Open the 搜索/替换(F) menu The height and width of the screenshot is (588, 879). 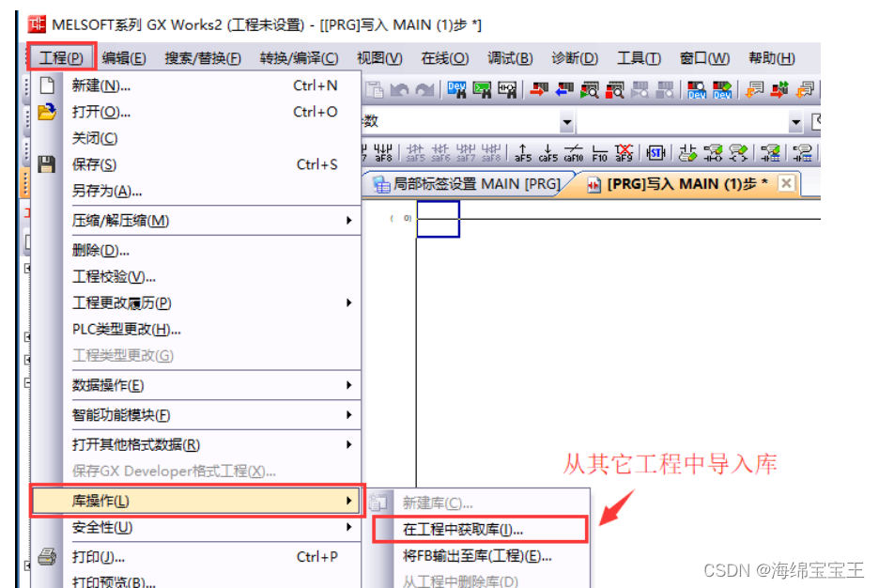pos(203,57)
